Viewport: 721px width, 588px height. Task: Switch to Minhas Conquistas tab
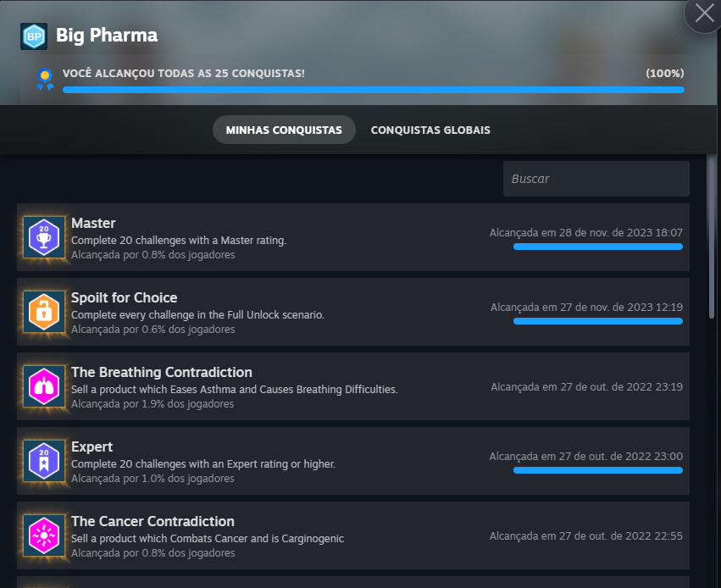click(284, 130)
